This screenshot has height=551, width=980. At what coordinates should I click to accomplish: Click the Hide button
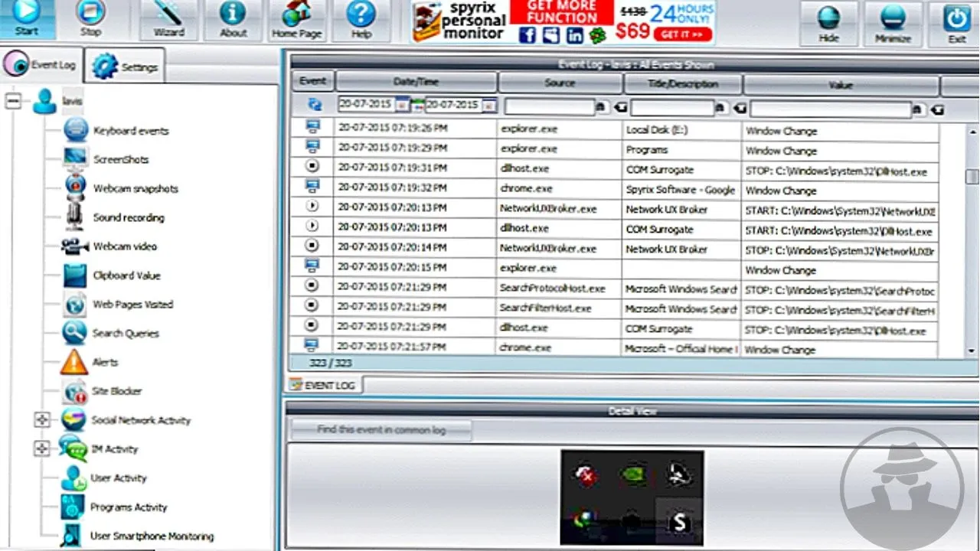828,23
